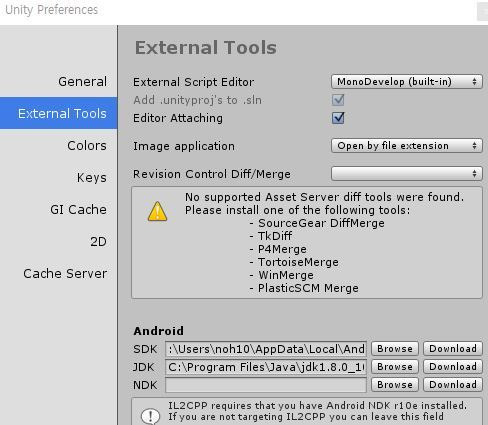Open the Cache Server preferences section
This screenshot has width=488, height=425.
tap(65, 273)
